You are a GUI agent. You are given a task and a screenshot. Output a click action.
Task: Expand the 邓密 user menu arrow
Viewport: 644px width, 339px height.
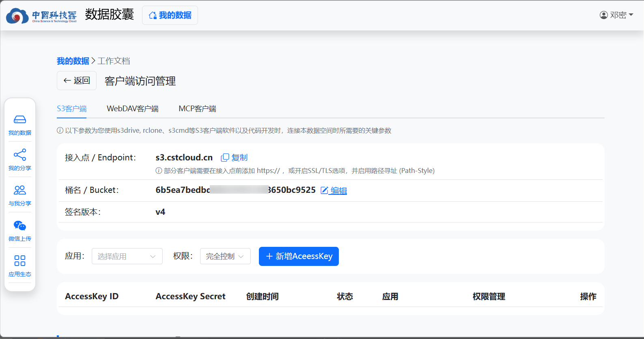coord(631,15)
